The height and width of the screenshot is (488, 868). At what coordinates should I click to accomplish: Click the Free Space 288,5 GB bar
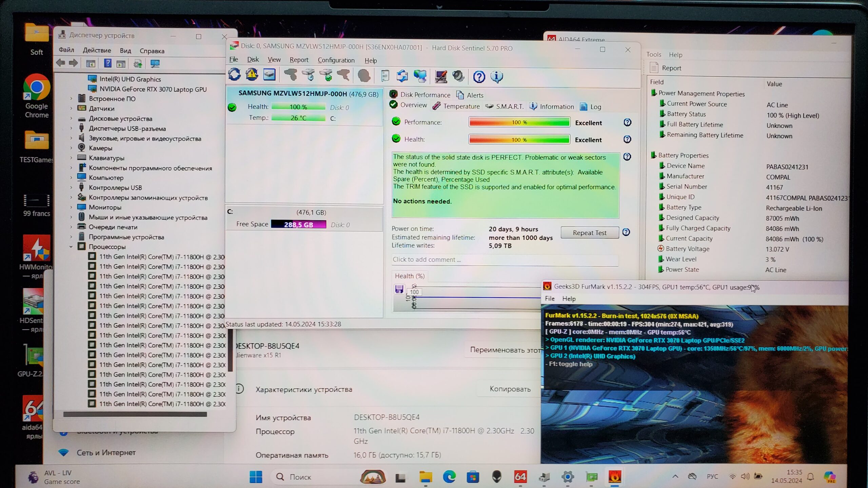298,224
